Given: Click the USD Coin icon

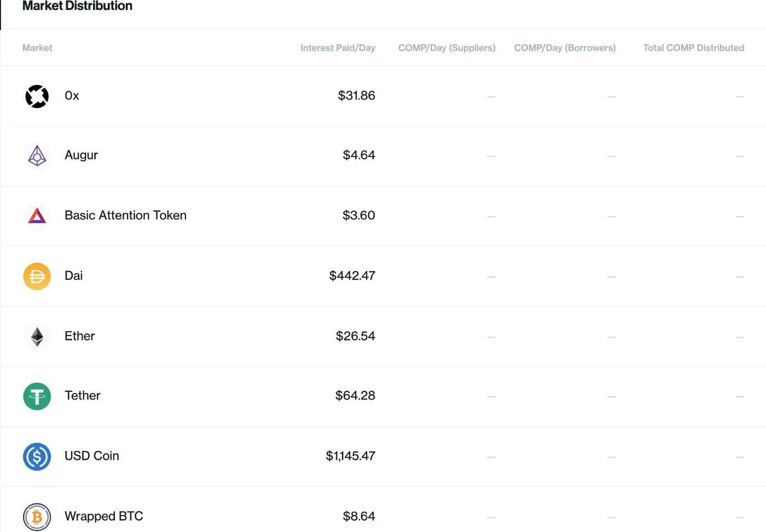Looking at the screenshot, I should pos(37,456).
